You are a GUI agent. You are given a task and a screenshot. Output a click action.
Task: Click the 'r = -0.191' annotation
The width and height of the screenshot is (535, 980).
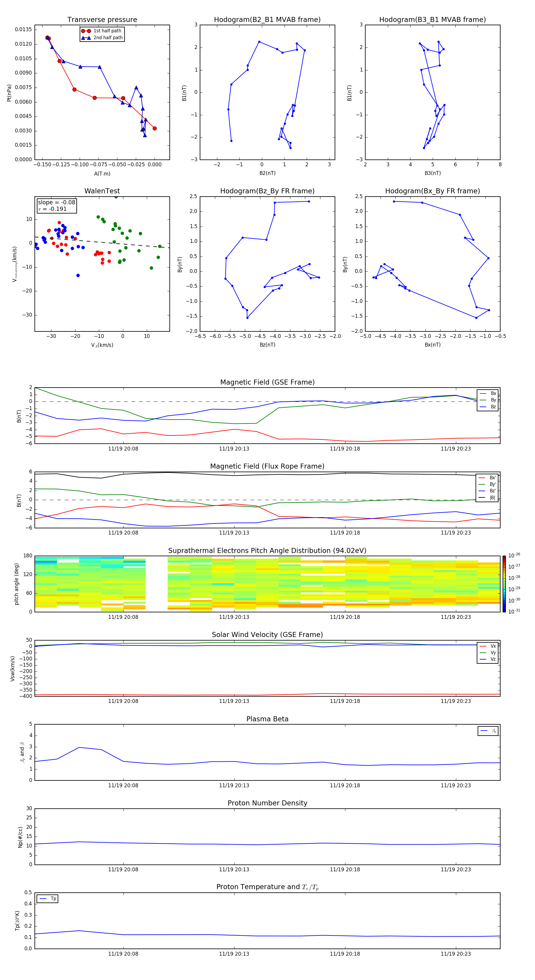click(52, 209)
